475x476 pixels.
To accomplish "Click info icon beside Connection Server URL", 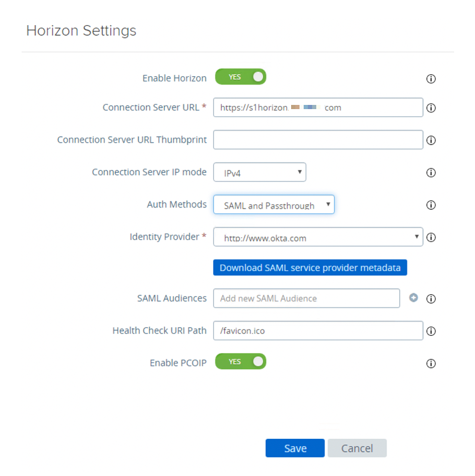I will click(430, 109).
